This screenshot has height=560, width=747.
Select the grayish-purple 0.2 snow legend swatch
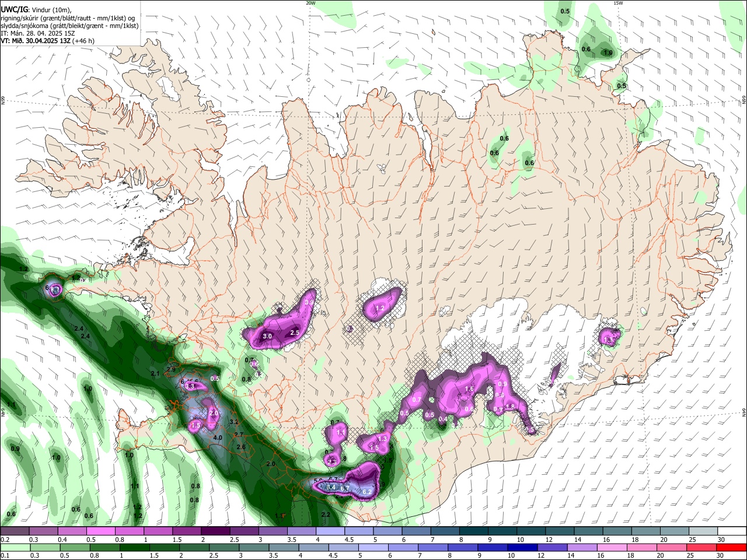(x=15, y=531)
